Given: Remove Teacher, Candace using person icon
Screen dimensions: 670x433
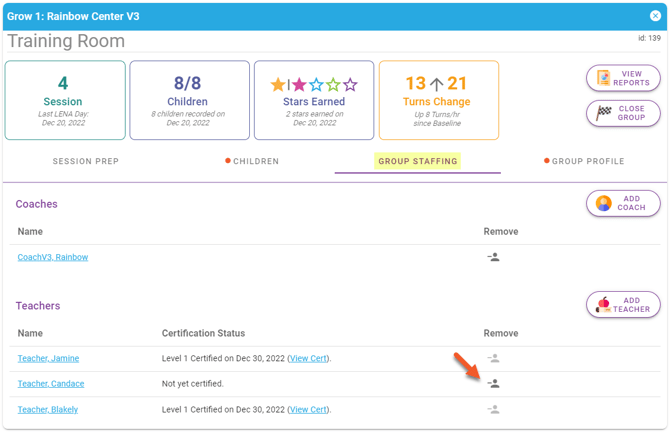Looking at the screenshot, I should point(493,383).
